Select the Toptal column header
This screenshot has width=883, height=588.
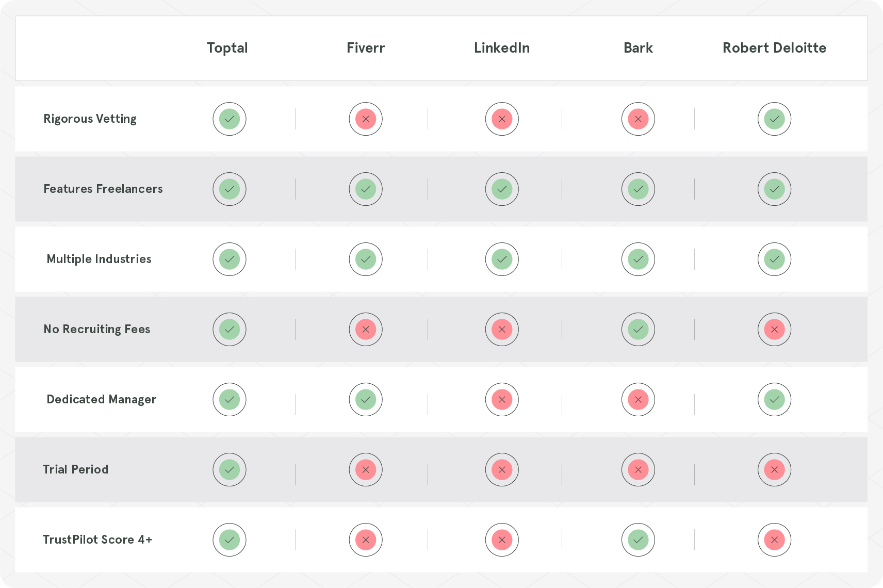[227, 48]
